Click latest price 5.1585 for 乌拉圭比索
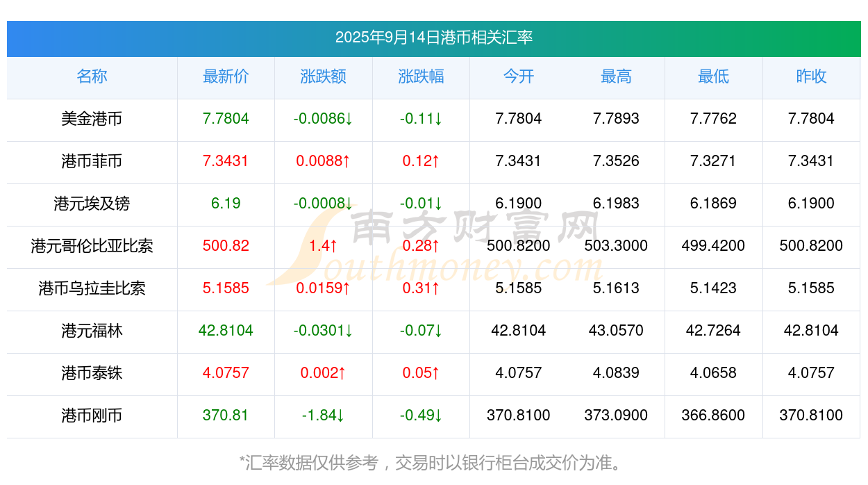 click(x=226, y=288)
